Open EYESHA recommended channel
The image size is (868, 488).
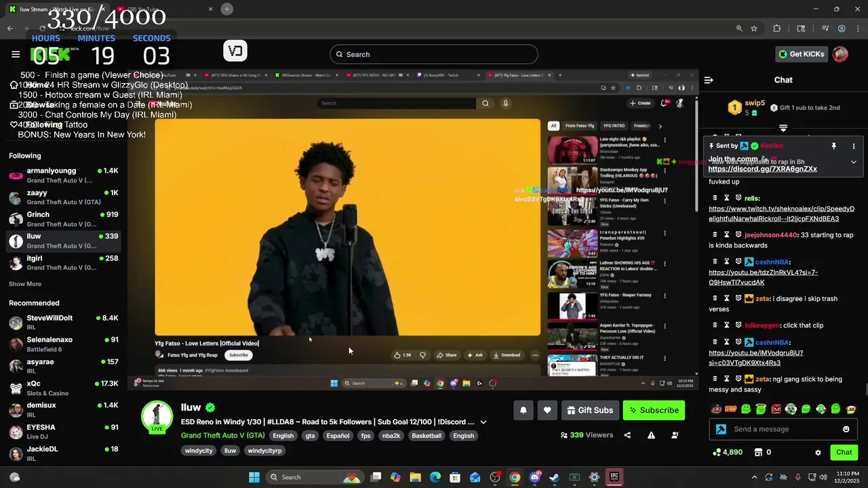tap(64, 432)
